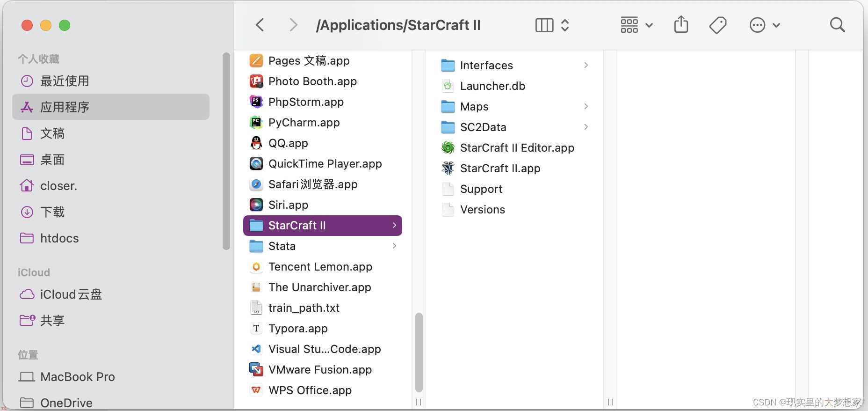868x411 pixels.
Task: Go forward with the right chevron button
Action: tap(293, 25)
